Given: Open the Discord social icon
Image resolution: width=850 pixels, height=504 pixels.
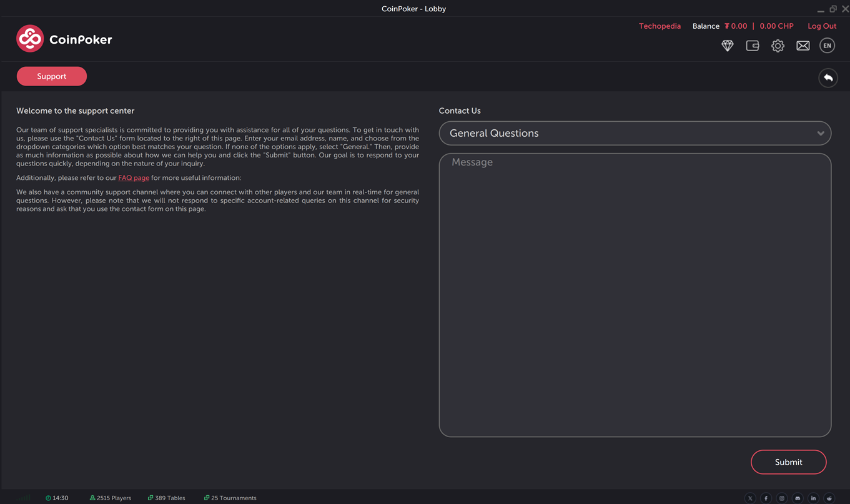Looking at the screenshot, I should click(798, 498).
